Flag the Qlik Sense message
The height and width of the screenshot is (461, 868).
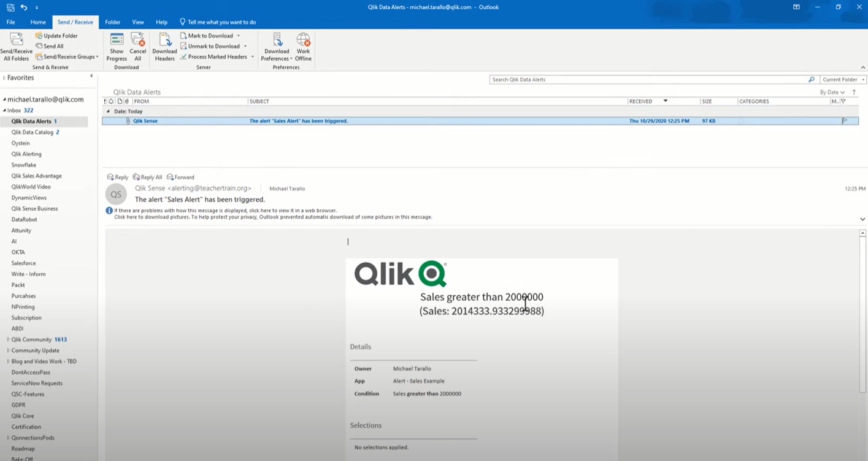pos(845,121)
